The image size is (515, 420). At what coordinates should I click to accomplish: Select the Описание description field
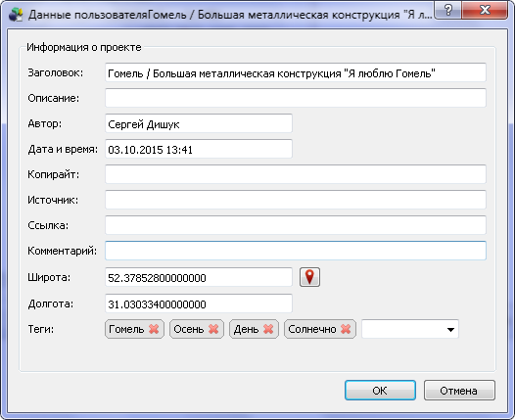tap(296, 98)
